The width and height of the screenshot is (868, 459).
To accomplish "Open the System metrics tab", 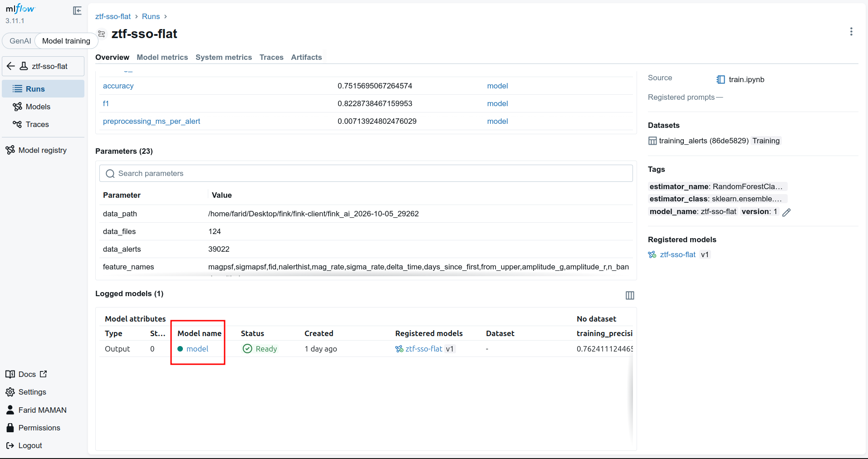I will (x=223, y=57).
